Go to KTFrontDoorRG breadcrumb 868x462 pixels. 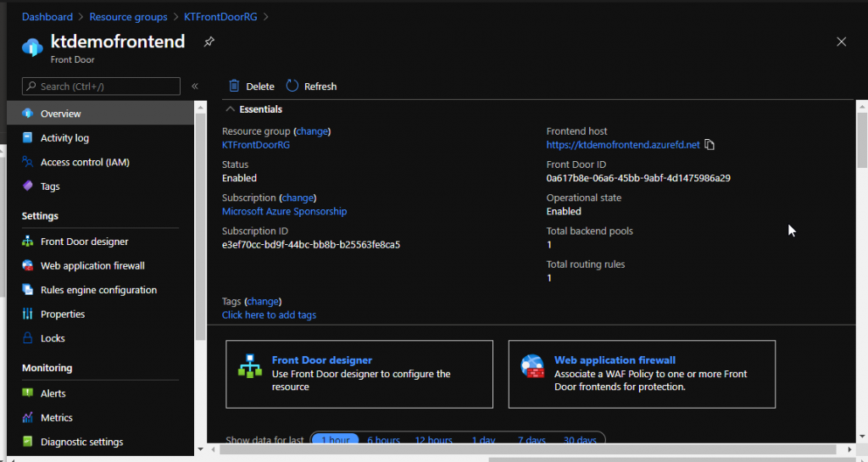[x=220, y=17]
